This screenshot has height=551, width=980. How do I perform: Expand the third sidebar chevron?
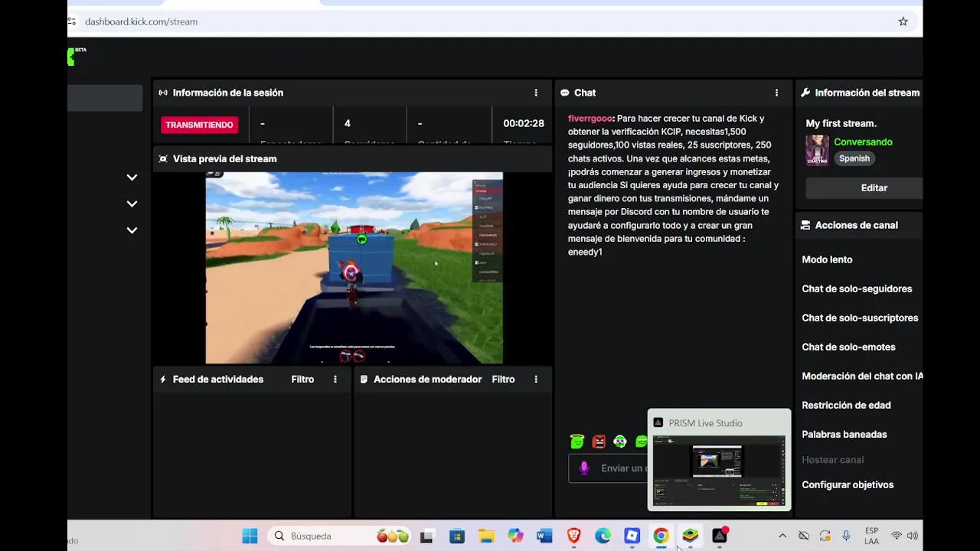tap(132, 230)
